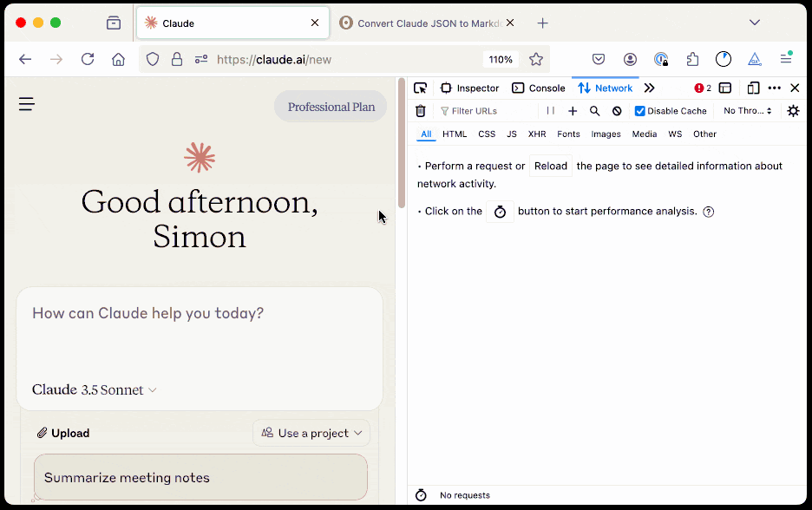Show the two error count badge
The height and width of the screenshot is (510, 812).
click(x=703, y=88)
